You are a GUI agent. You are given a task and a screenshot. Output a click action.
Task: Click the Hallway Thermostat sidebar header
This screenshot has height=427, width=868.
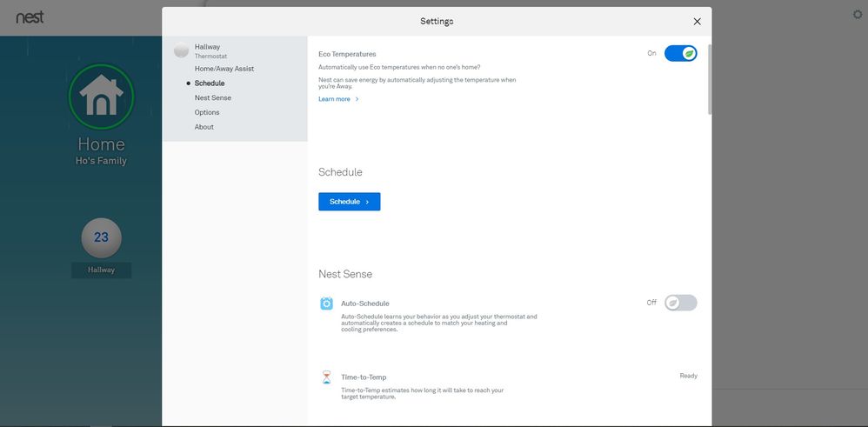click(210, 51)
